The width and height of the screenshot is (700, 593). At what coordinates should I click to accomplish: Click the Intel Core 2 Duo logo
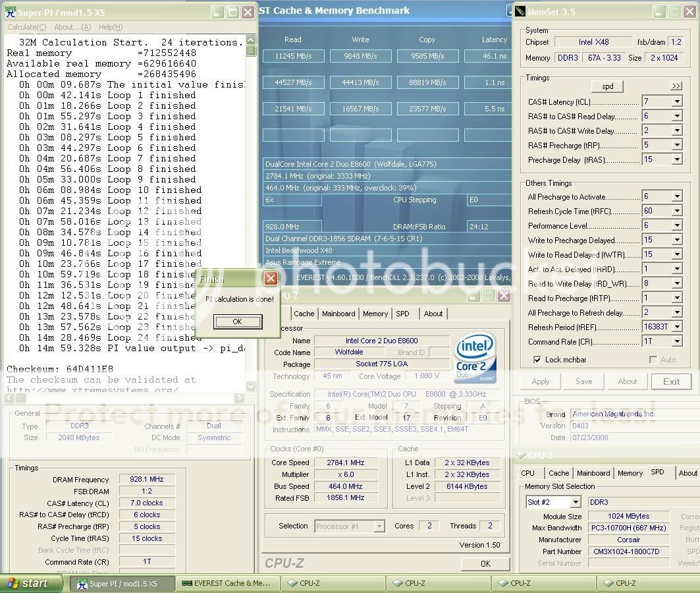475,356
